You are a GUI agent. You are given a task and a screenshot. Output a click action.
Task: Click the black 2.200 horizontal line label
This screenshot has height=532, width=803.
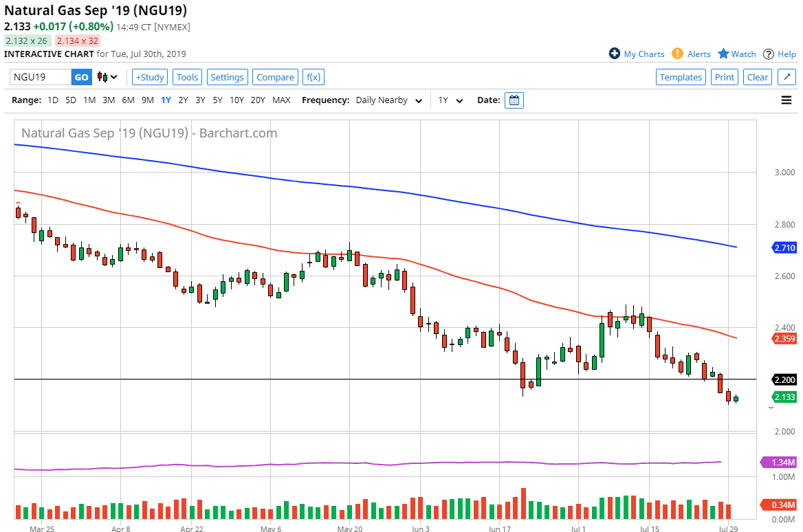pyautogui.click(x=784, y=380)
